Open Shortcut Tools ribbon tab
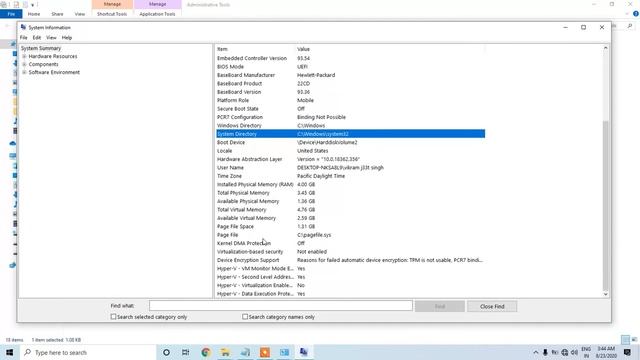The width and height of the screenshot is (640, 360). (x=112, y=14)
